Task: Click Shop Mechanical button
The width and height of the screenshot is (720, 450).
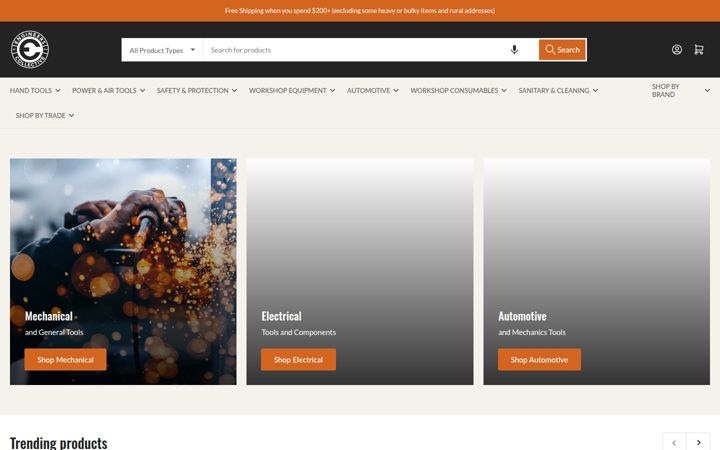Action: 65,360
